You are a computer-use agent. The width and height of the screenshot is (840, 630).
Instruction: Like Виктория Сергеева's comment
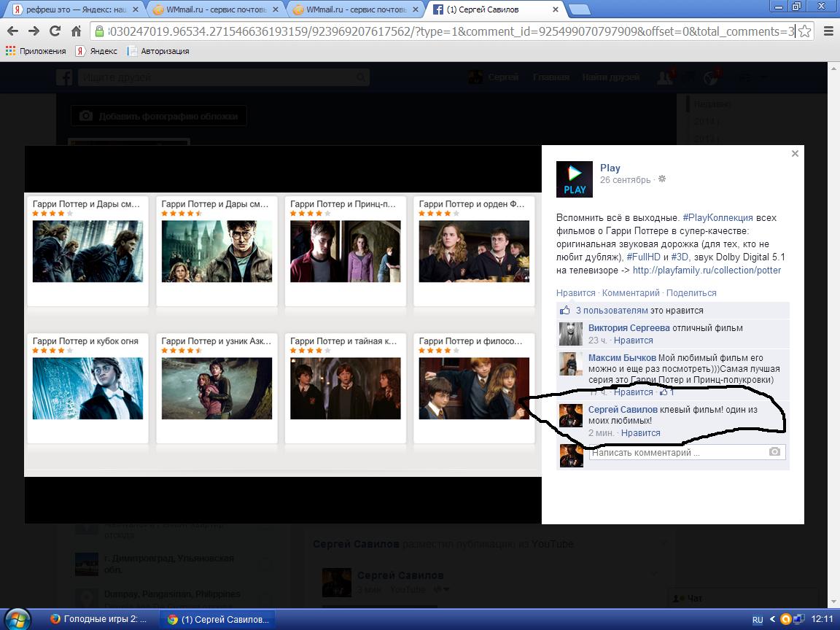pos(633,341)
